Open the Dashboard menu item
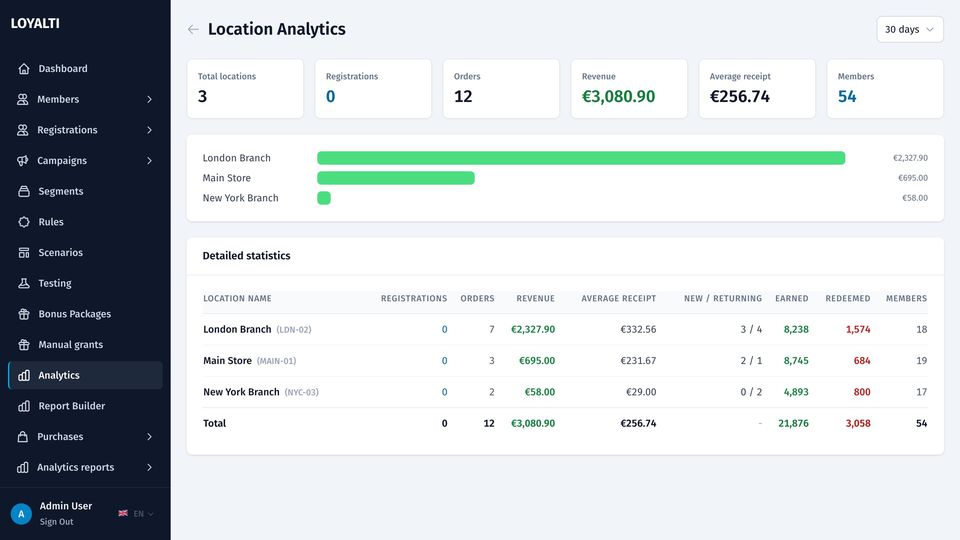 tap(85, 69)
